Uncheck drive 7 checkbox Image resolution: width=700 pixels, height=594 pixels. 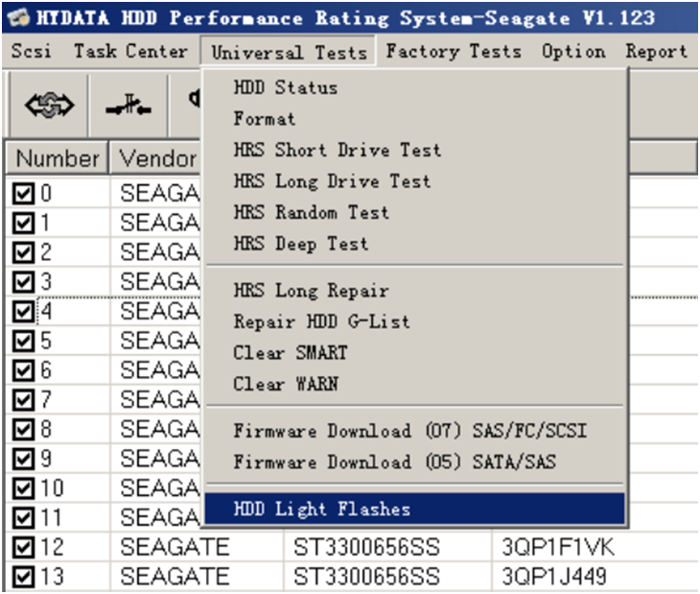tap(23, 400)
